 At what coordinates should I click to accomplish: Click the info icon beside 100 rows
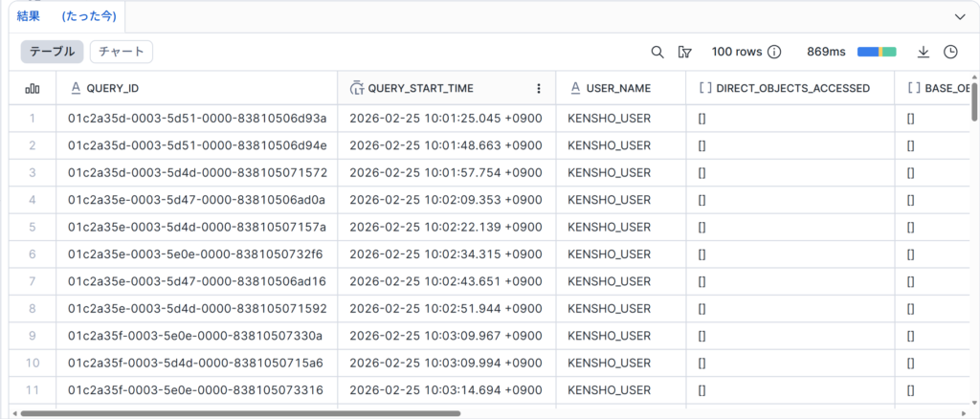[x=774, y=52]
